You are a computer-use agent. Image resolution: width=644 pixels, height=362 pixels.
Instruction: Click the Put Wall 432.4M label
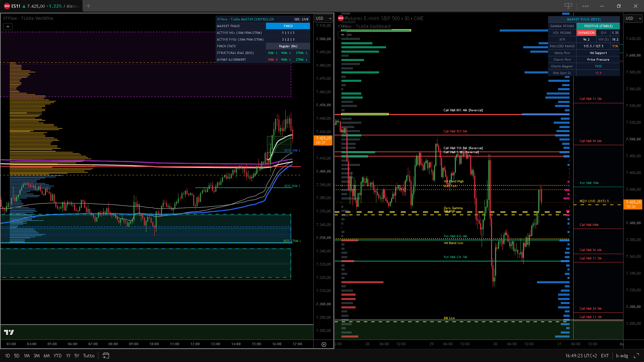[455, 236]
